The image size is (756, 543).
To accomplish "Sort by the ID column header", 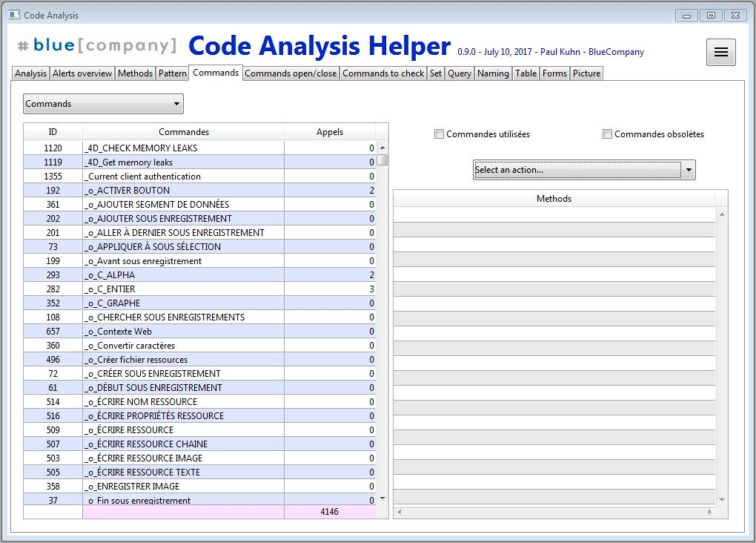I will [x=53, y=132].
